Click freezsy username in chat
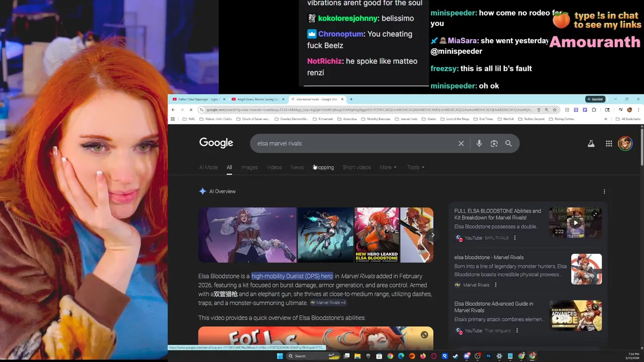The image size is (644, 362). [444, 68]
